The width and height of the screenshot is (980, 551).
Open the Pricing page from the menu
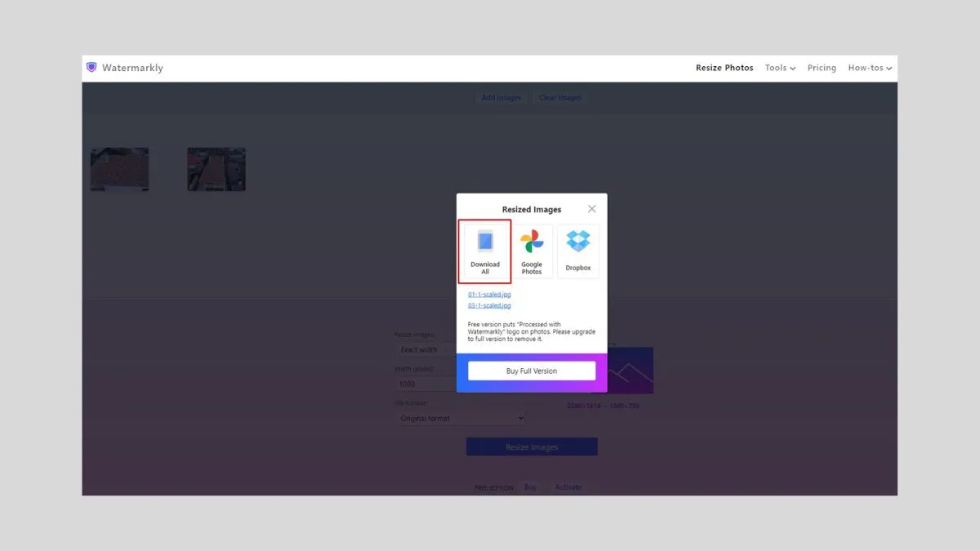(822, 68)
